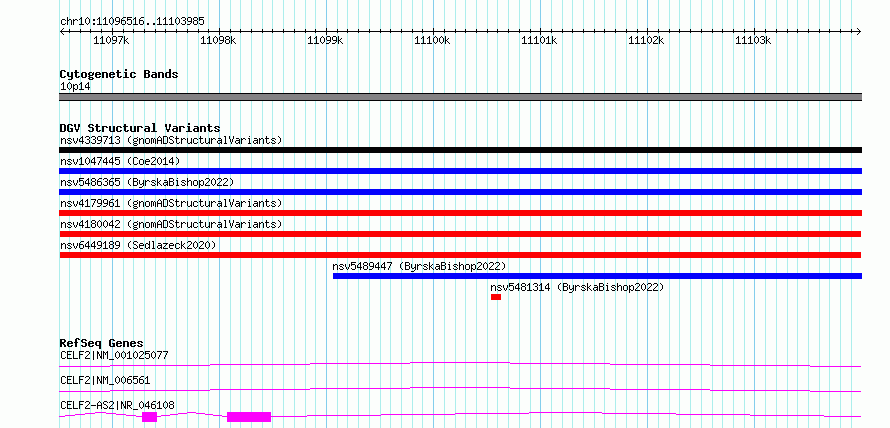Click the blue nsv5486365 variant bar
The height and width of the screenshot is (428, 890).
tap(461, 192)
